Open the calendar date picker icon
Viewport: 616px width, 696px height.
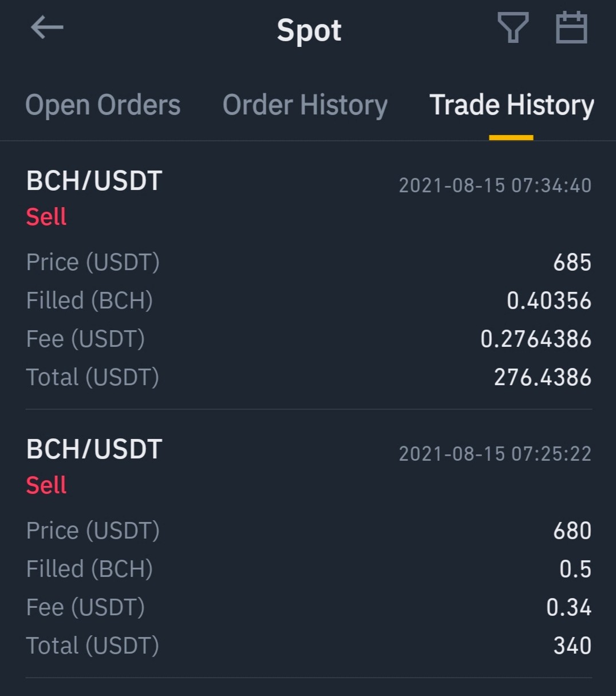click(571, 27)
